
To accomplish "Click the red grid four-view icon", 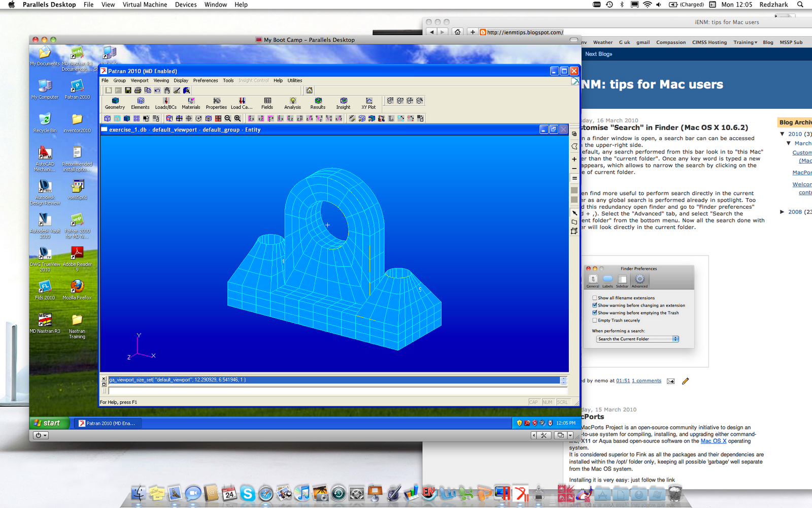I will pyautogui.click(x=218, y=118).
